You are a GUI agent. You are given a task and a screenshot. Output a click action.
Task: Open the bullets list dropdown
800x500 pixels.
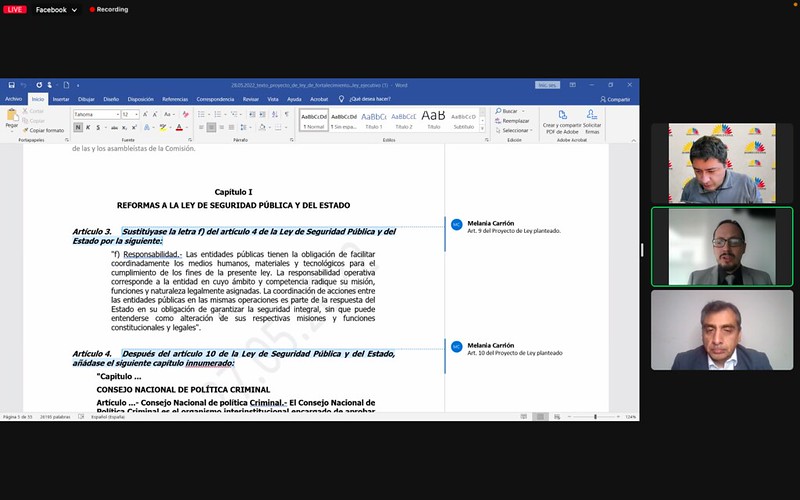[209, 114]
